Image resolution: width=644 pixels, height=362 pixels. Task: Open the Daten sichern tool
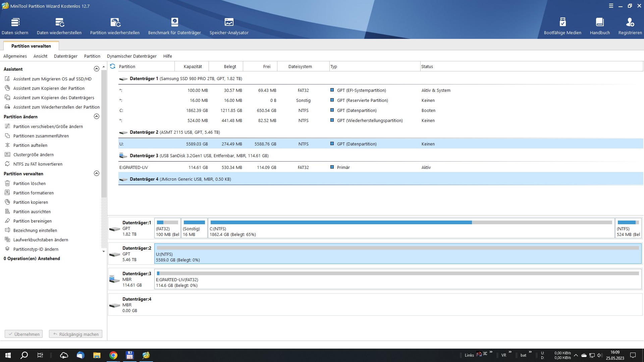15,26
